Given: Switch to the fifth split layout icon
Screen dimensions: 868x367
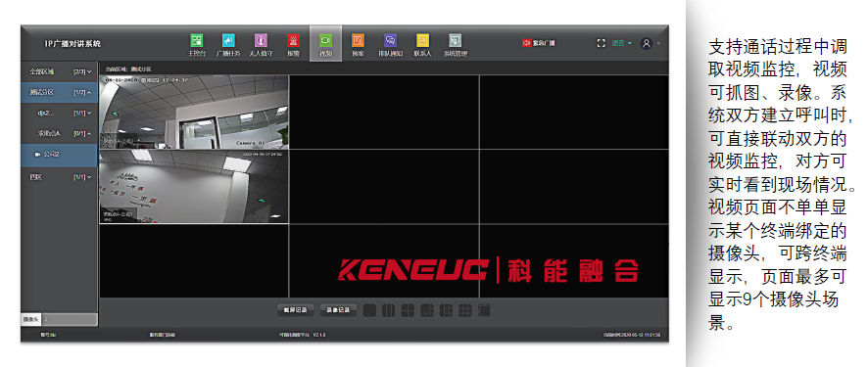Looking at the screenshot, I should [446, 310].
